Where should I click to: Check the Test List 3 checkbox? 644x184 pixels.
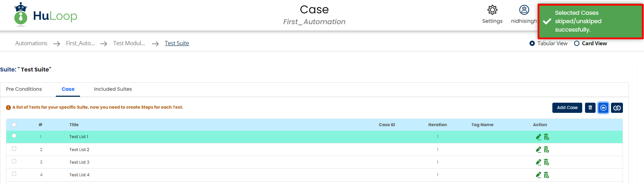[x=14, y=162]
